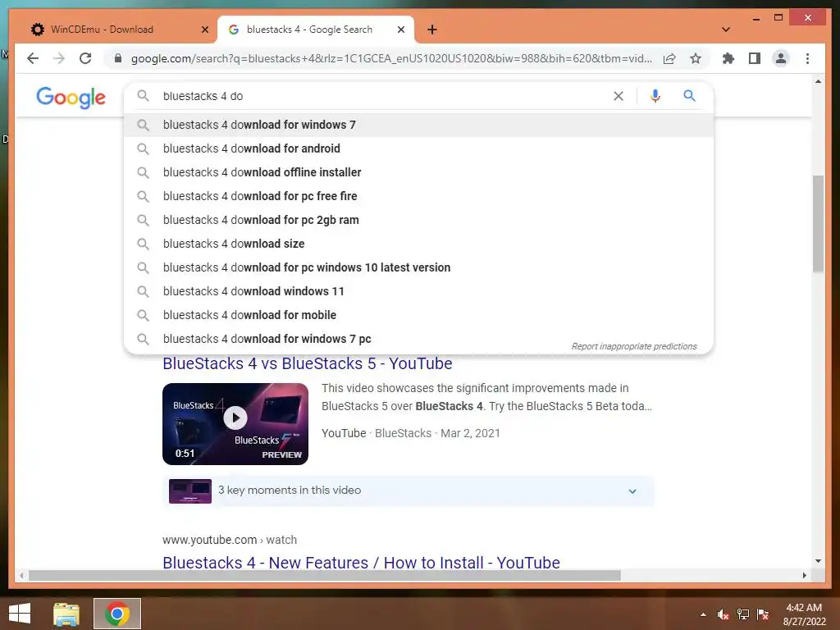Click Report inappropriate predictions
The image size is (840, 630).
point(634,346)
